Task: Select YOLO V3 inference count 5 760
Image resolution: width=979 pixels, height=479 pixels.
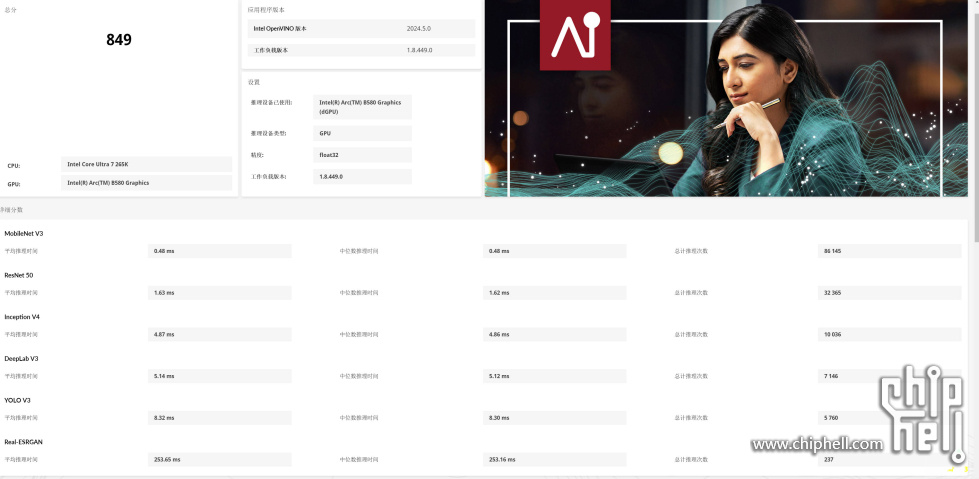Action: click(890, 418)
